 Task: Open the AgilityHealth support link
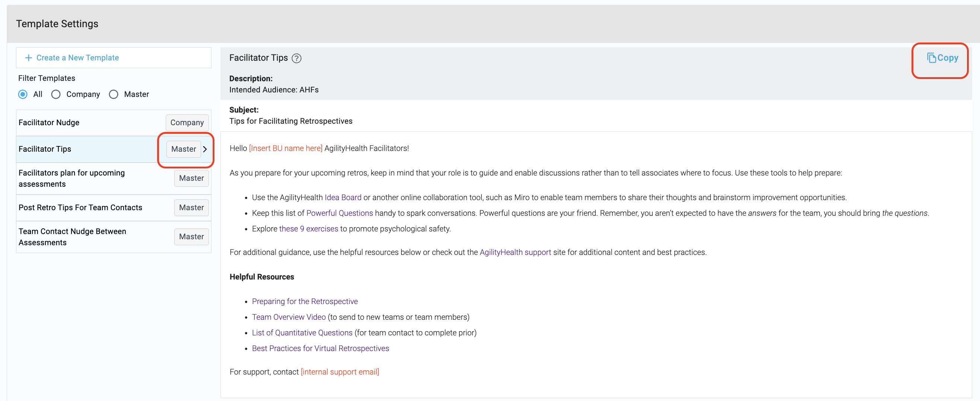tap(515, 252)
